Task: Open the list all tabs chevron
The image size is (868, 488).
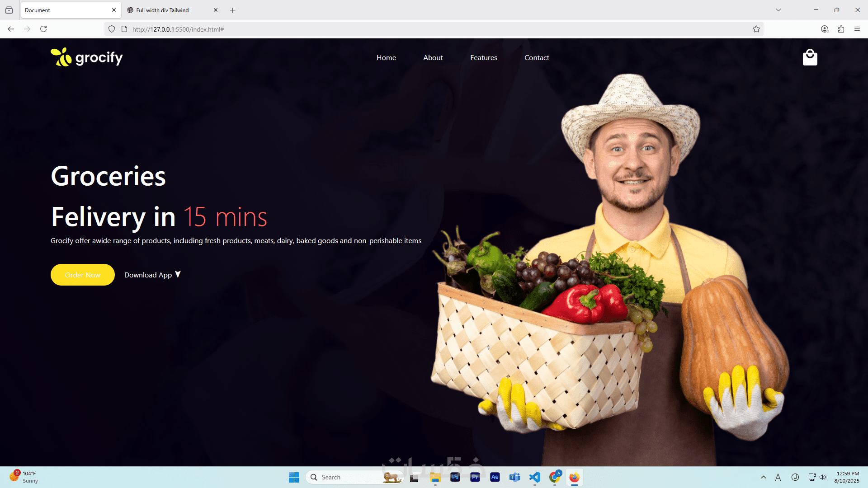Action: (778, 10)
